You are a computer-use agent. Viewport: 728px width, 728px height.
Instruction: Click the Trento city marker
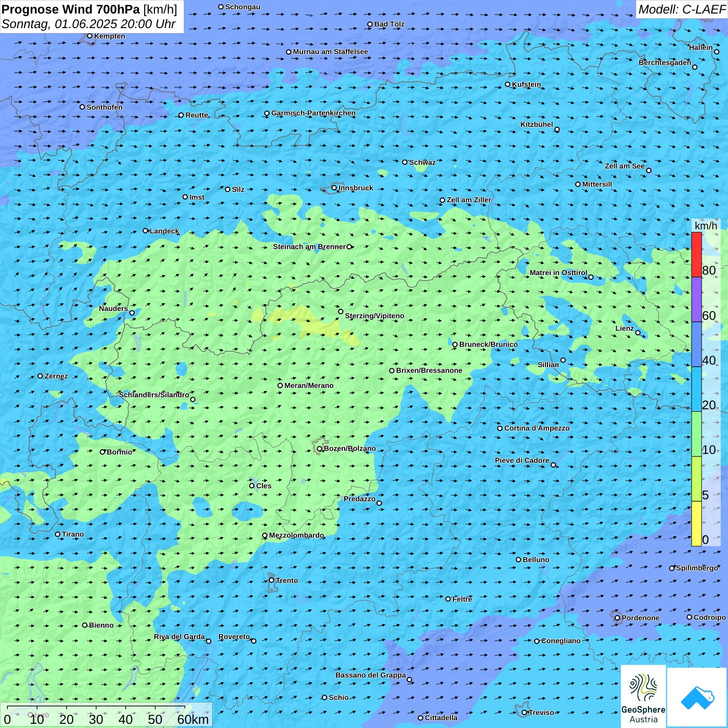point(271,580)
